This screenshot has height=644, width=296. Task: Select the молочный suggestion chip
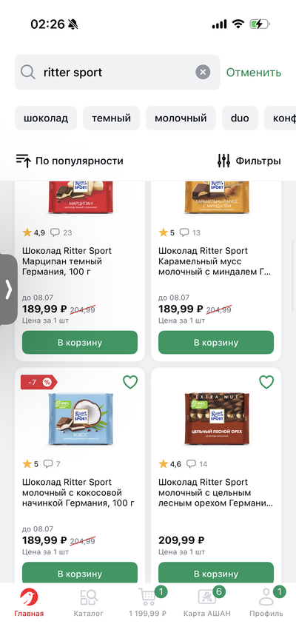coord(181,118)
